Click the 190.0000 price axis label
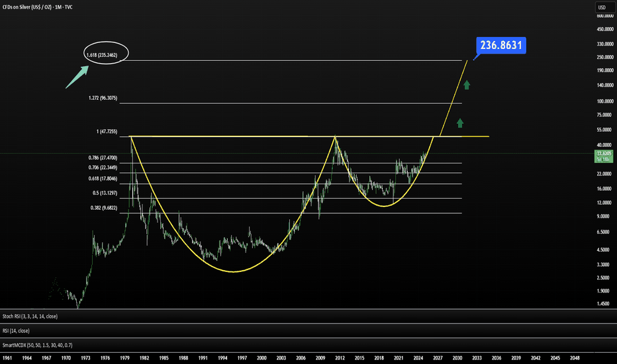Viewport: 617px width, 364px height. point(605,70)
